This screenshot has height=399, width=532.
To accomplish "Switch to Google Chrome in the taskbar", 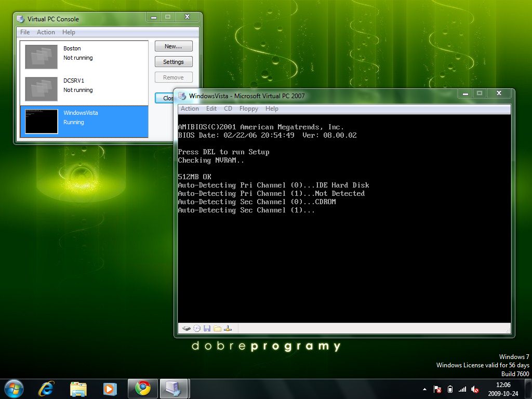I will pos(143,389).
